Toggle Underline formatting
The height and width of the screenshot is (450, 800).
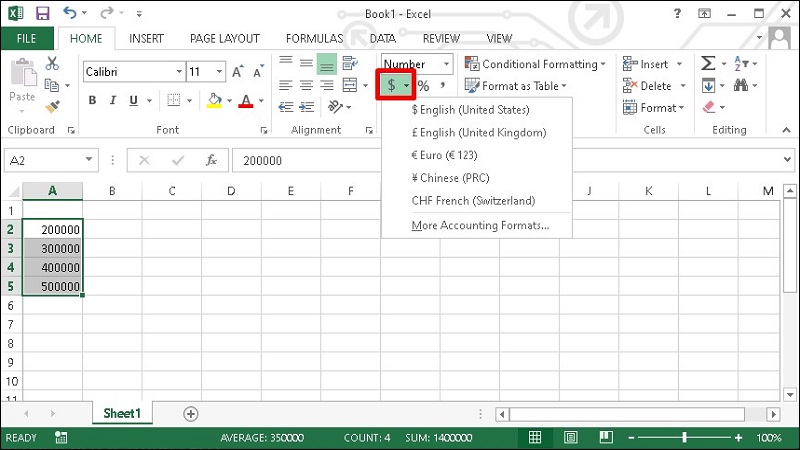pyautogui.click(x=133, y=100)
